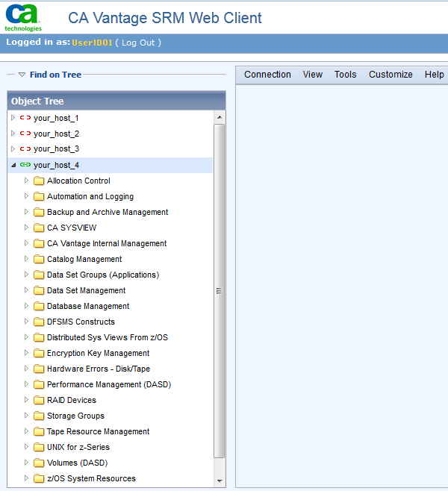Click the CA SYSVIEW folder icon
This screenshot has width=448, height=491.
click(x=39, y=228)
